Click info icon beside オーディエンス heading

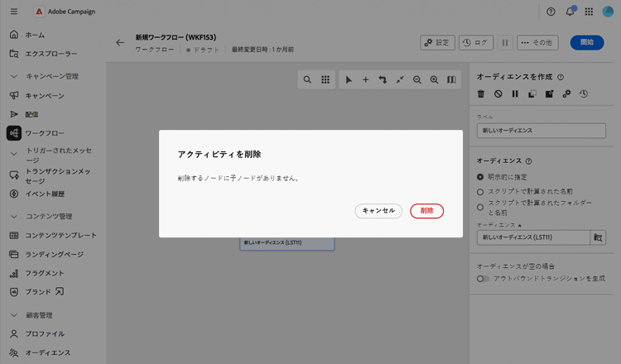point(528,161)
